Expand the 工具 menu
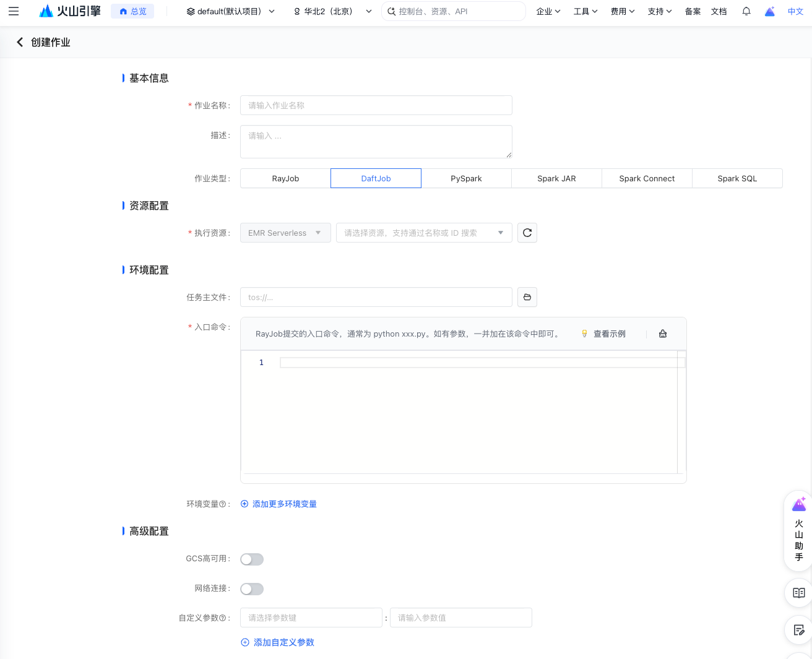This screenshot has height=659, width=812. 585,11
